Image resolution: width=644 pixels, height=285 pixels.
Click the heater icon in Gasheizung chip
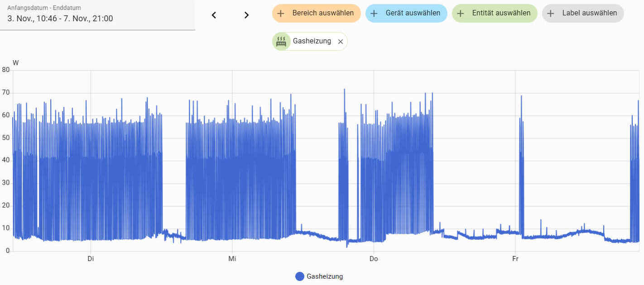[281, 41]
